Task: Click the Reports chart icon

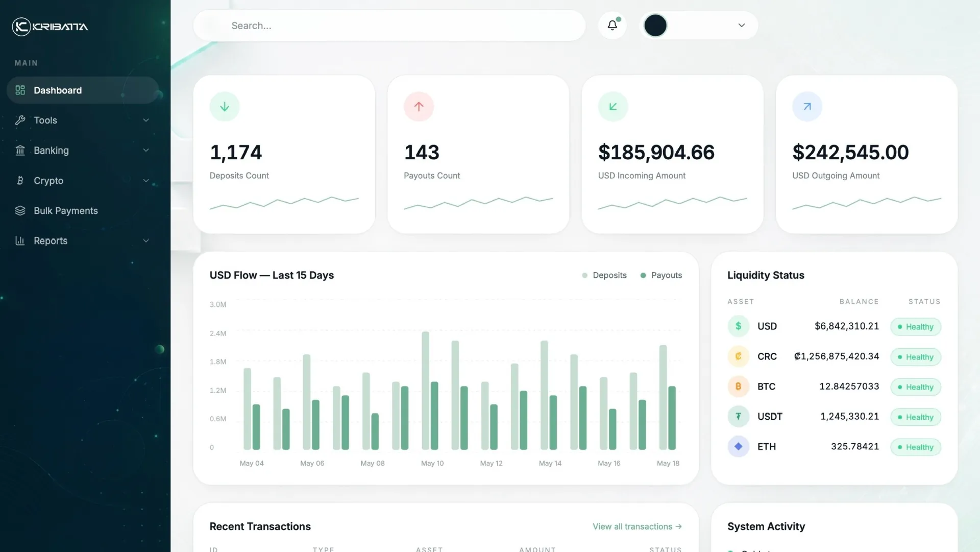Action: (x=20, y=241)
